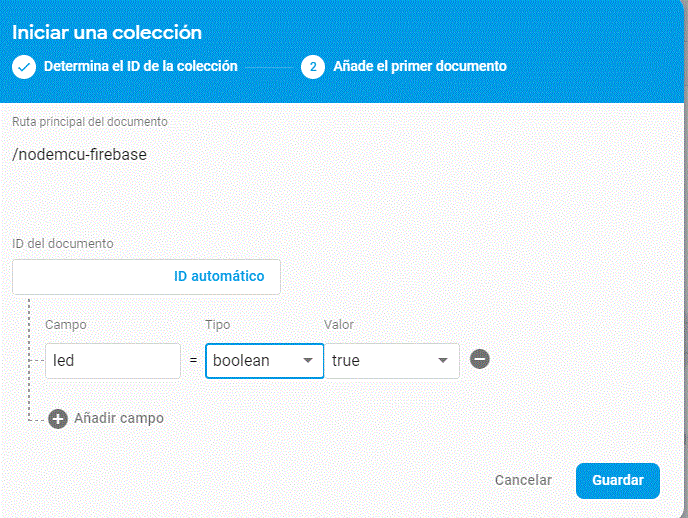Expand the Valor dropdown arrow
Viewport: 688px width, 518px height.
pyautogui.click(x=443, y=361)
